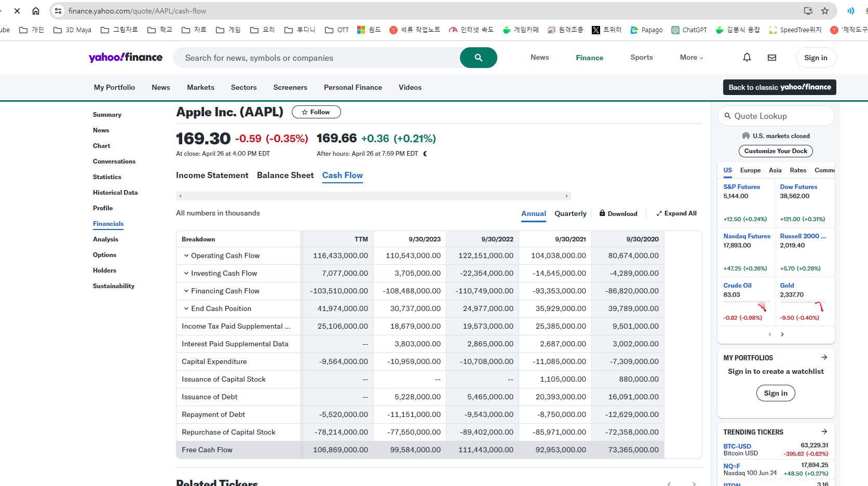
Task: Open Historical Data in left sidebar
Action: 115,193
